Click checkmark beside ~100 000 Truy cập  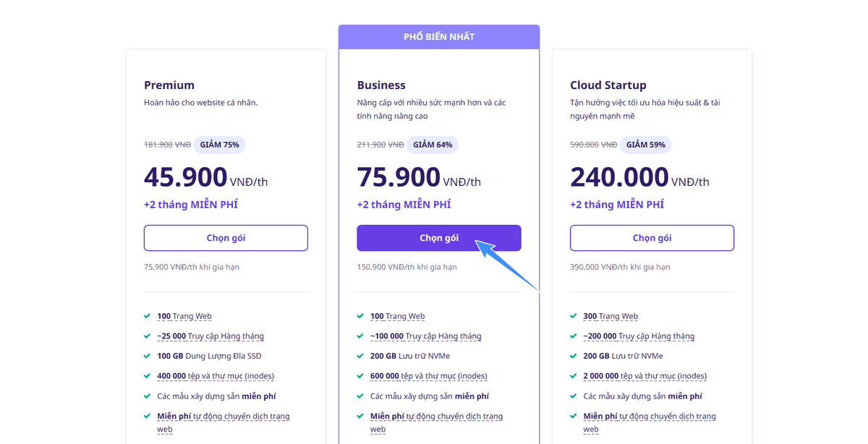tap(360, 336)
